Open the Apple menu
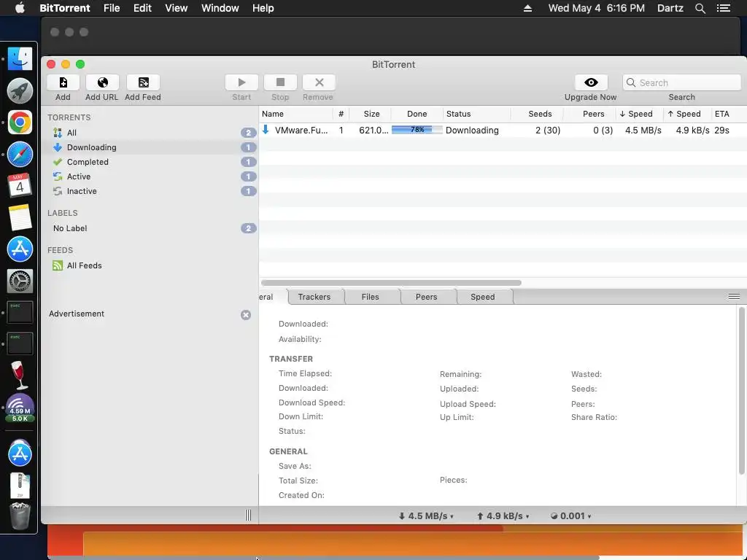Image resolution: width=747 pixels, height=560 pixels. (20, 8)
